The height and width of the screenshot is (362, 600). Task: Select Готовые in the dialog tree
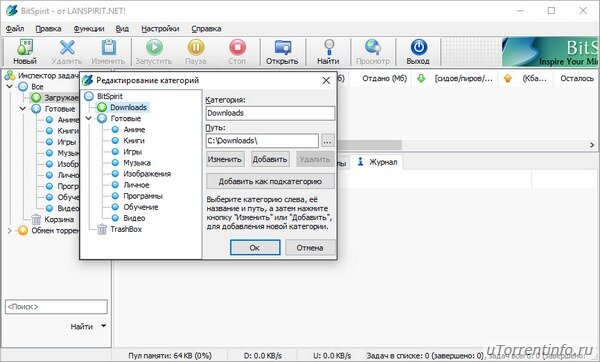(126, 119)
